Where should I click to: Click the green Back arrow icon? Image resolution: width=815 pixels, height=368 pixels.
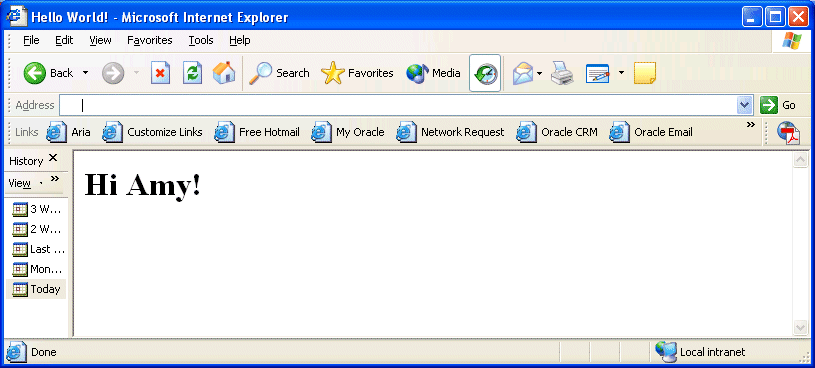(x=34, y=73)
